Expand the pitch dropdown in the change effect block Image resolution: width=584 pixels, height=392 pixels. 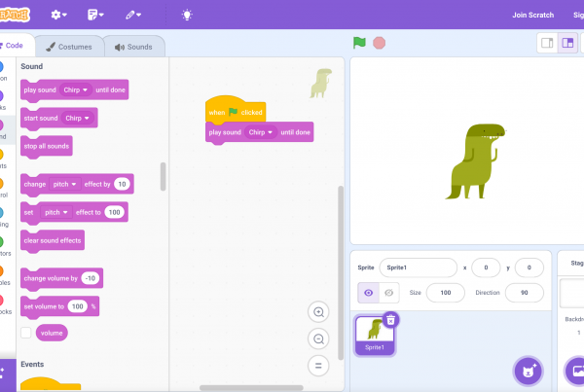(65, 184)
